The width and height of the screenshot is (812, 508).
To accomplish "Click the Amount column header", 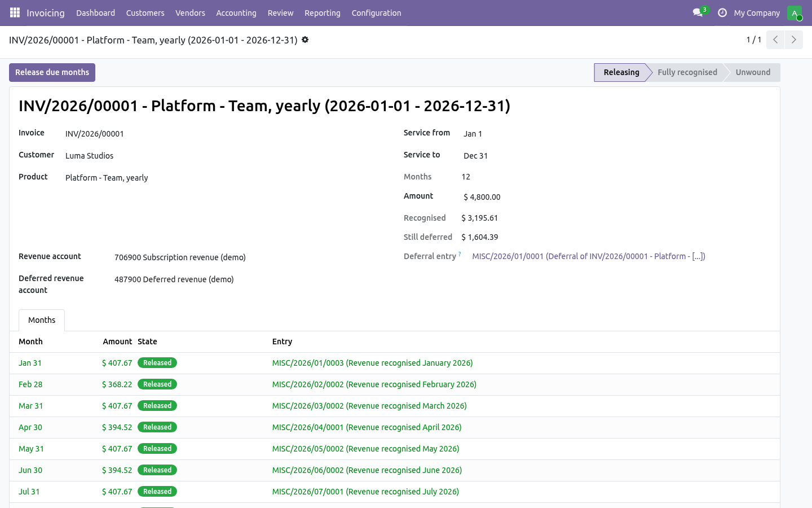I will pyautogui.click(x=117, y=341).
